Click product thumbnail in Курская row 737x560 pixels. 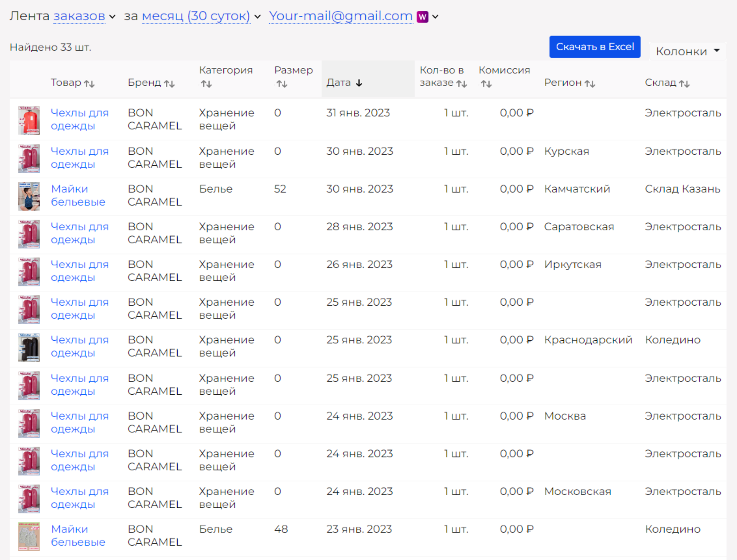pyautogui.click(x=29, y=158)
